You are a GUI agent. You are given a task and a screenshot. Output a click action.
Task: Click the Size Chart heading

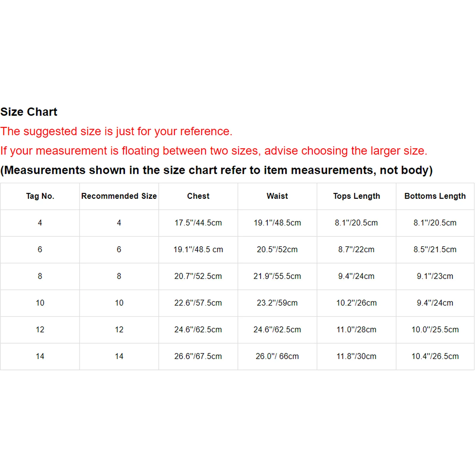point(29,112)
